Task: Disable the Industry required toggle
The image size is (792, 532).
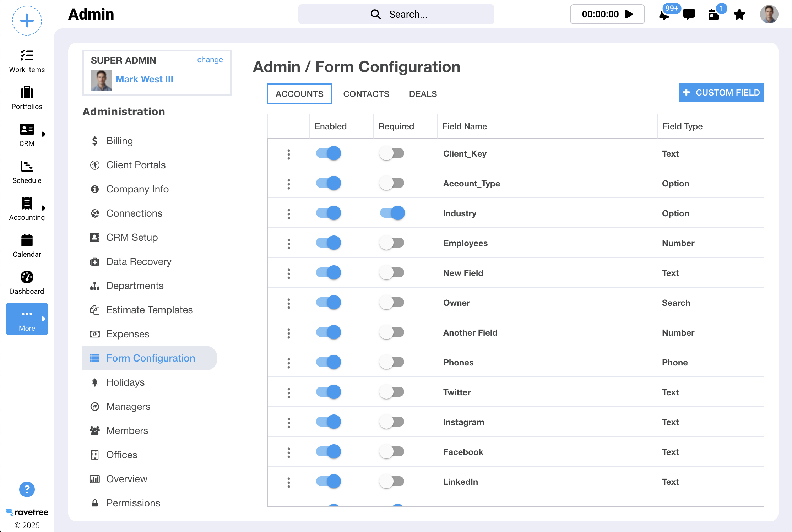Action: [x=392, y=213]
